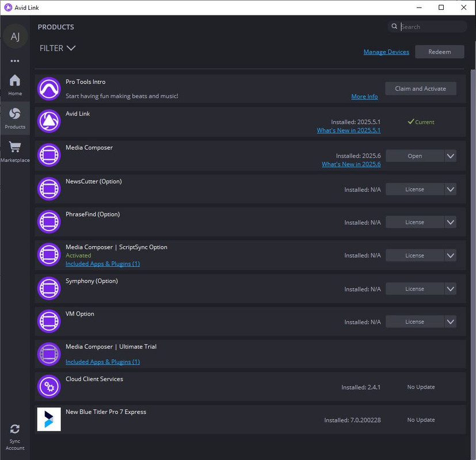Go to the Home section
This screenshot has width=476, height=460.
15,85
